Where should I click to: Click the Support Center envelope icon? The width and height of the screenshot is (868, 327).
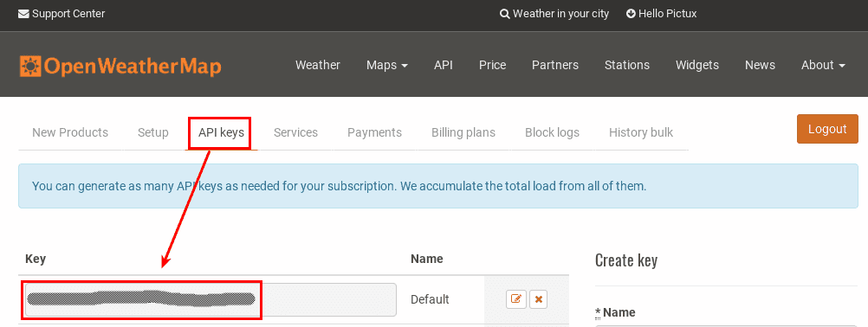point(23,14)
